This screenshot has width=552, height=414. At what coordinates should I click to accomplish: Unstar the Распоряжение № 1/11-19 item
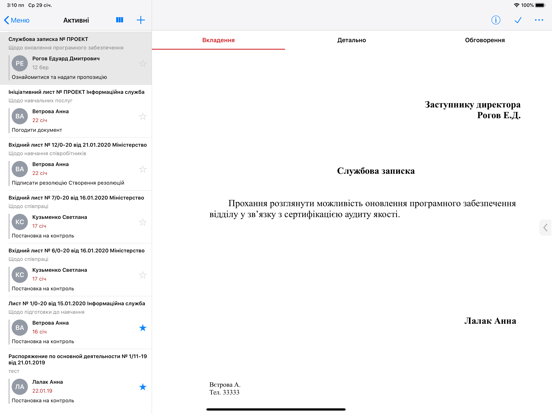143,387
